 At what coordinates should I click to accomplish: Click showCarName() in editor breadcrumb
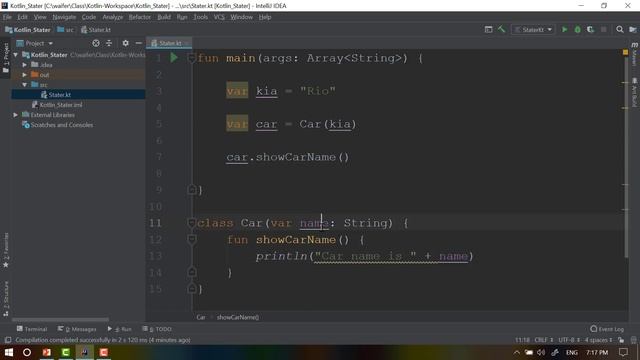pyautogui.click(x=238, y=317)
